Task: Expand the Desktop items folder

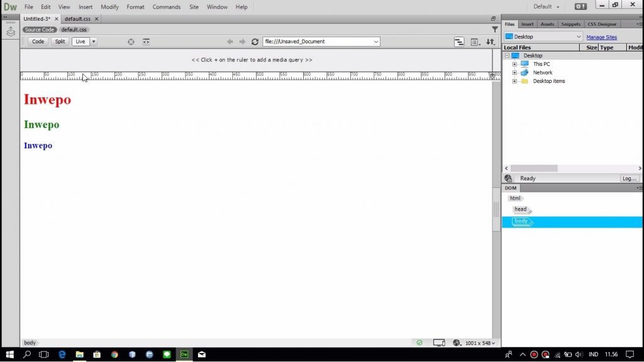Action: (x=514, y=81)
